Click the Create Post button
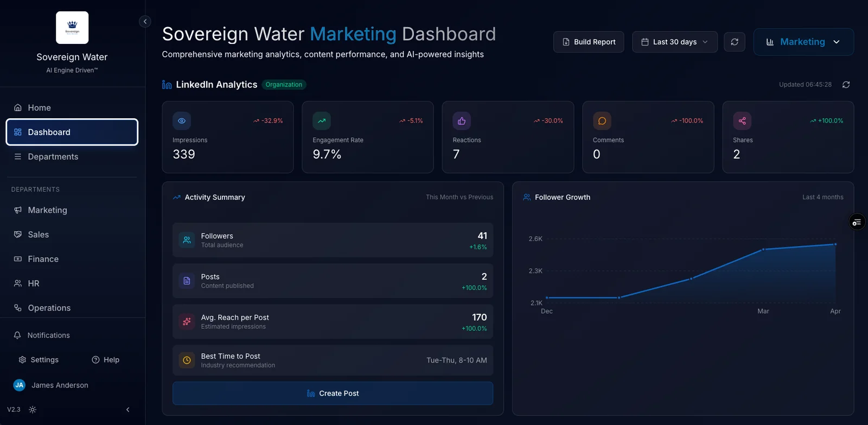Image resolution: width=868 pixels, height=425 pixels. [x=333, y=394]
